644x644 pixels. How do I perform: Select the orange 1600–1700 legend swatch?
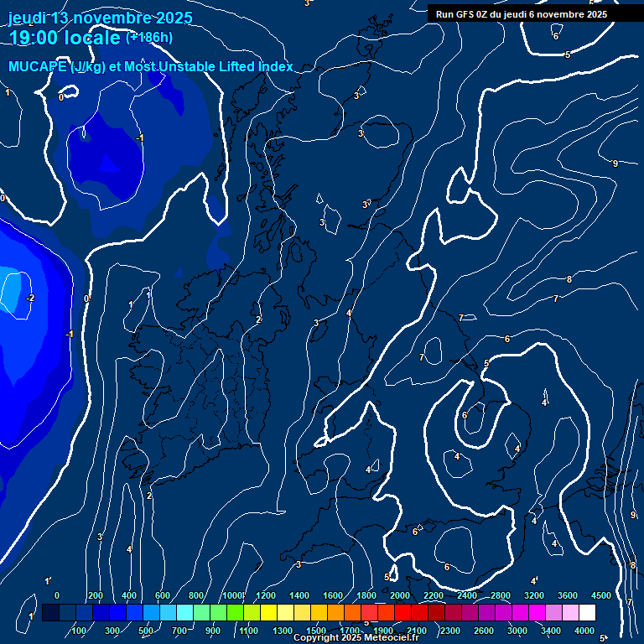click(x=335, y=612)
